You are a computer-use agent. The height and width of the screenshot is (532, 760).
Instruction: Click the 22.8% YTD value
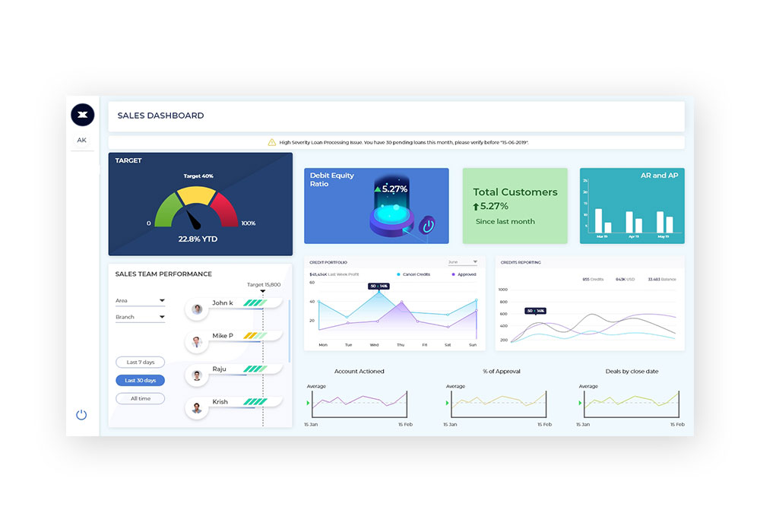coord(198,239)
